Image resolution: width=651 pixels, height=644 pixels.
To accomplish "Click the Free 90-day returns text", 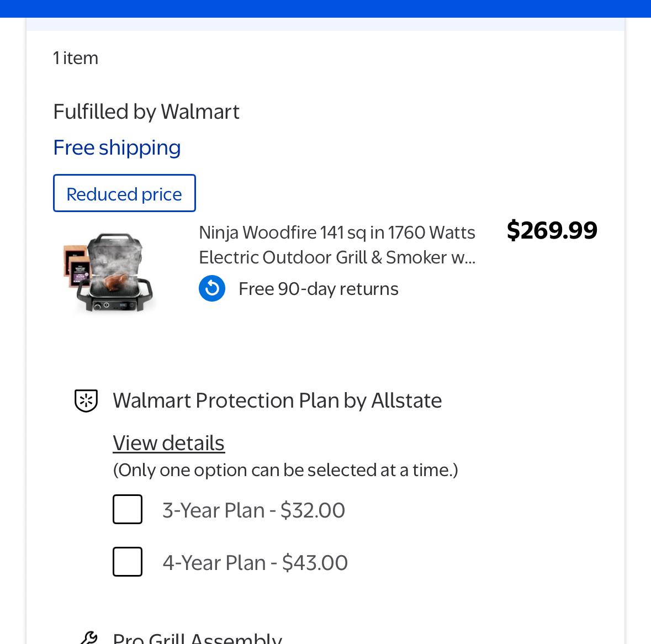I will (x=318, y=289).
